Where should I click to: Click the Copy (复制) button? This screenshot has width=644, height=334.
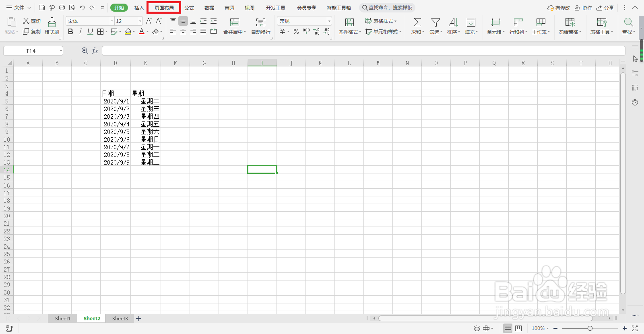(32, 31)
